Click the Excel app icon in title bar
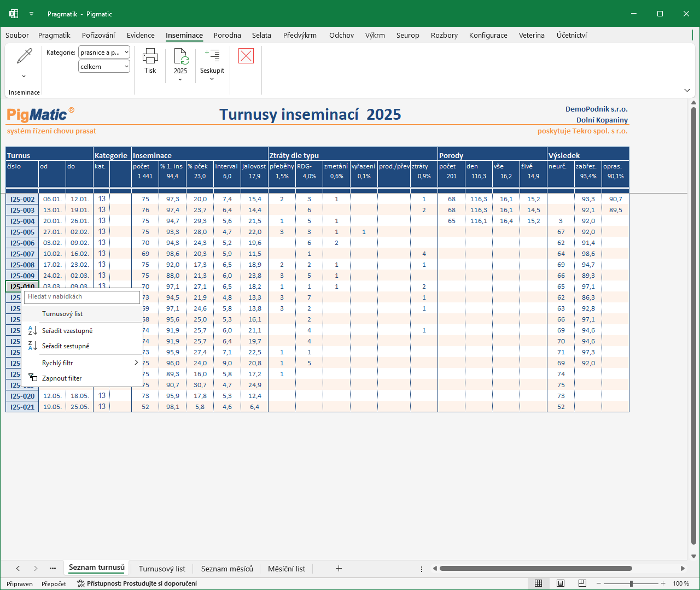 (14, 14)
